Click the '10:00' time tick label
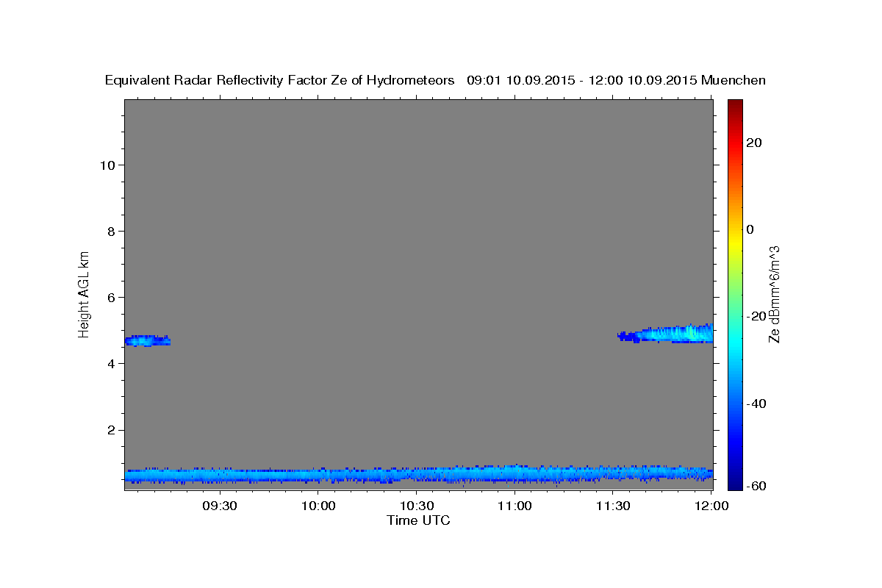882x588 pixels. coord(318,506)
